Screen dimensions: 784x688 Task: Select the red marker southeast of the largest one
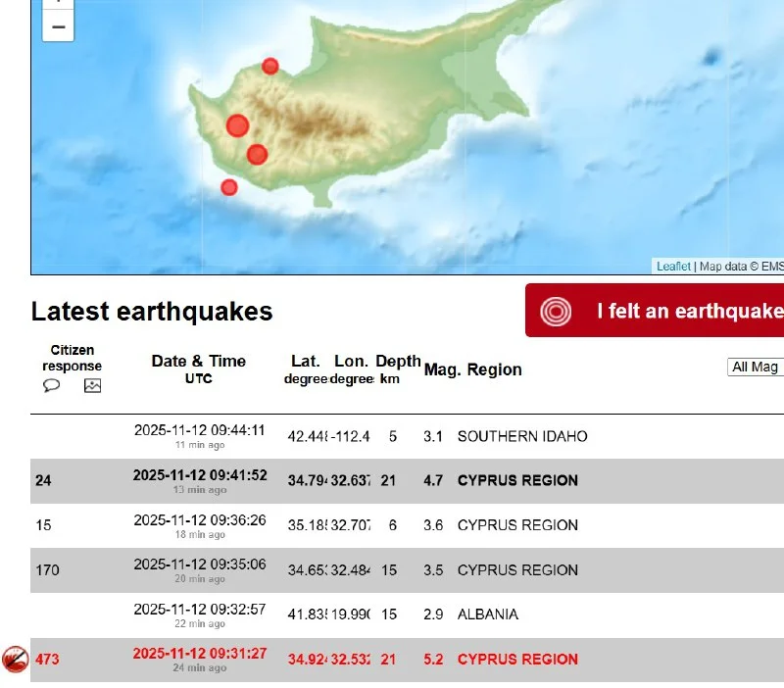(257, 154)
